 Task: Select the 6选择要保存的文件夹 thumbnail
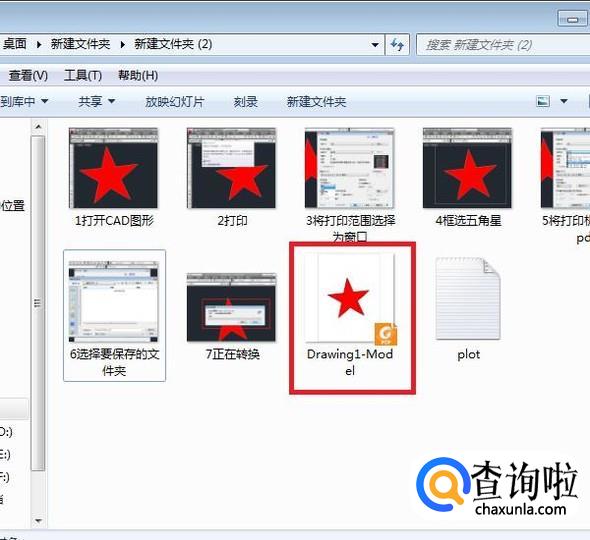pyautogui.click(x=114, y=301)
